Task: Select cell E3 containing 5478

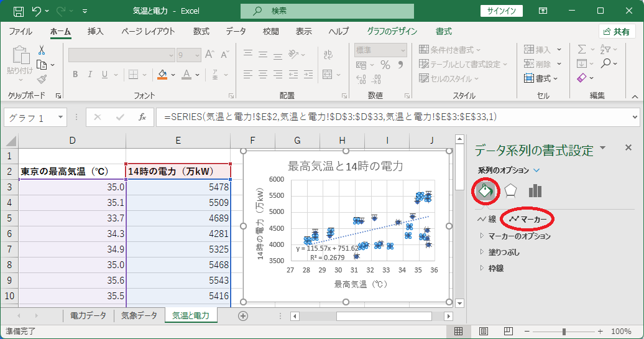Action: 178,187
